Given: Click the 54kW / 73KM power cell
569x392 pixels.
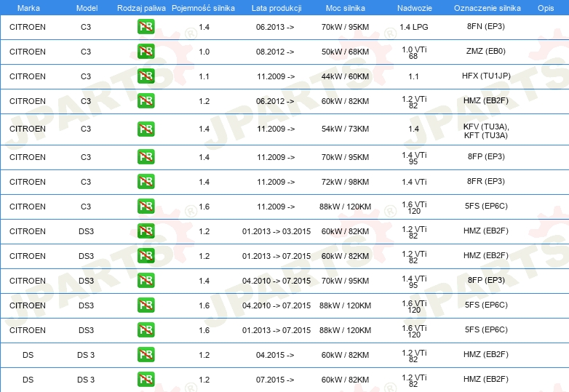Looking at the screenshot, I should pos(345,129).
